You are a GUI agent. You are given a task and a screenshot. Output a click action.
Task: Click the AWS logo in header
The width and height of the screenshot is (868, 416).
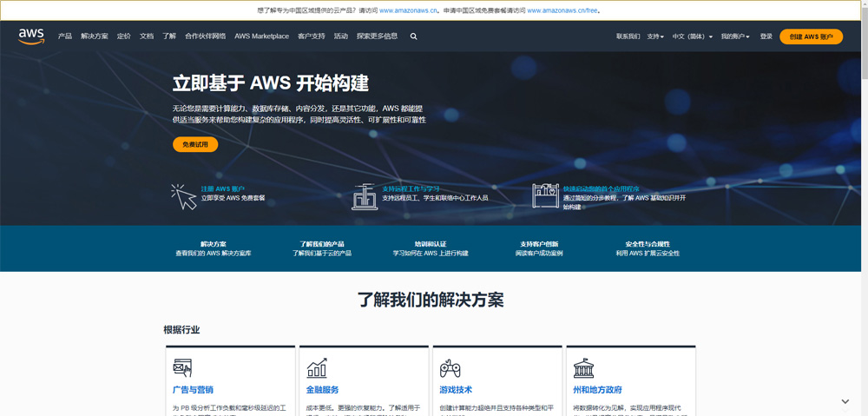tap(31, 36)
